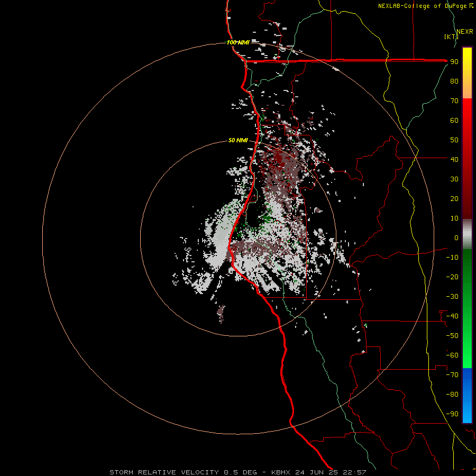Click the 10 value on velocity scale
Image resolution: width=476 pixels, height=476 pixels.
tap(454, 218)
